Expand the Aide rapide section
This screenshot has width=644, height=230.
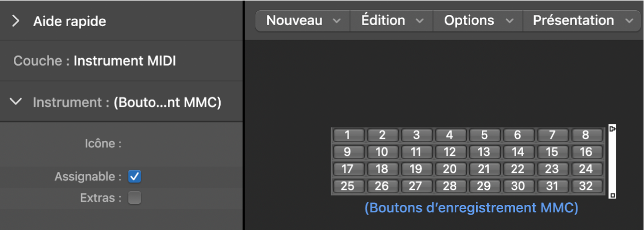pos(16,21)
